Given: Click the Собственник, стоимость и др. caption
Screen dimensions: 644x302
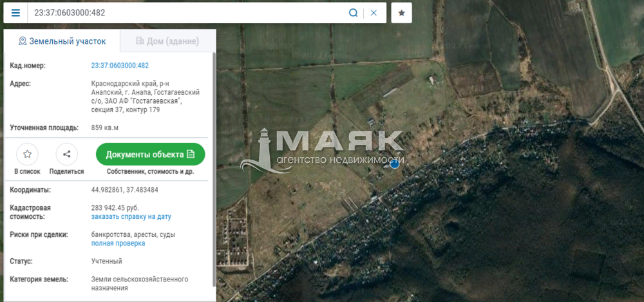Looking at the screenshot, I should tap(151, 172).
